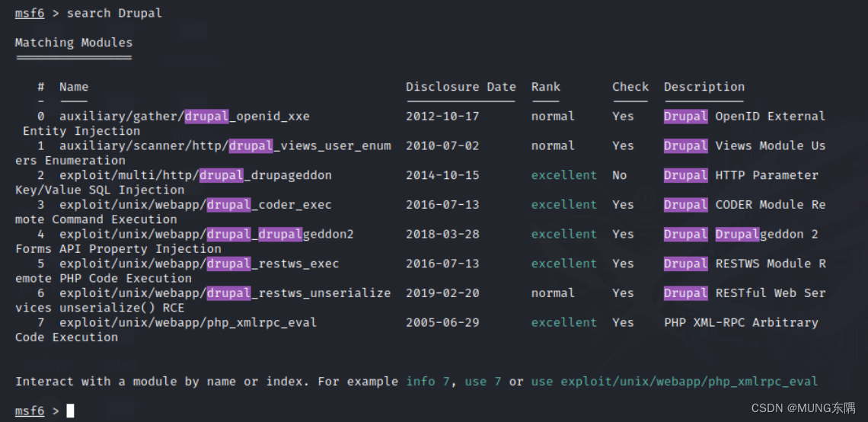Image resolution: width=868 pixels, height=422 pixels.
Task: Select module exploit/multi/http/drupal_drupageddon
Action: (x=196, y=175)
